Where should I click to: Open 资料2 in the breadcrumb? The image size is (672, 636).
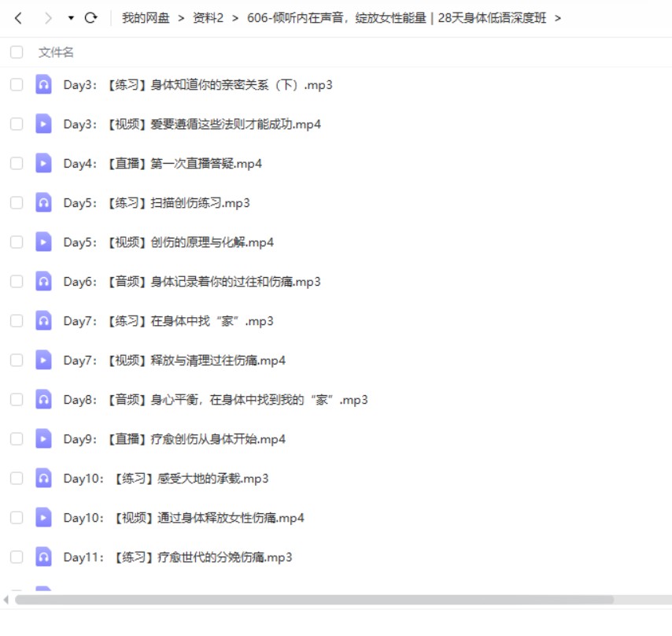tap(209, 18)
